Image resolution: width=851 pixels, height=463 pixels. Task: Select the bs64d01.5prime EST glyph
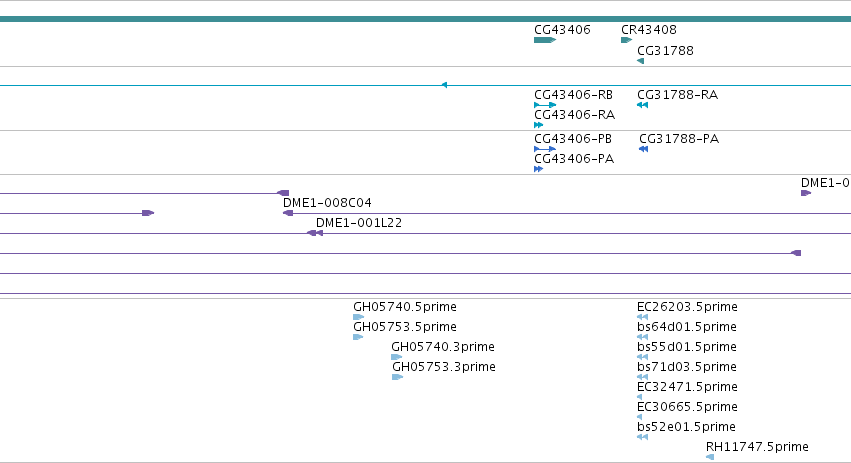[643, 337]
